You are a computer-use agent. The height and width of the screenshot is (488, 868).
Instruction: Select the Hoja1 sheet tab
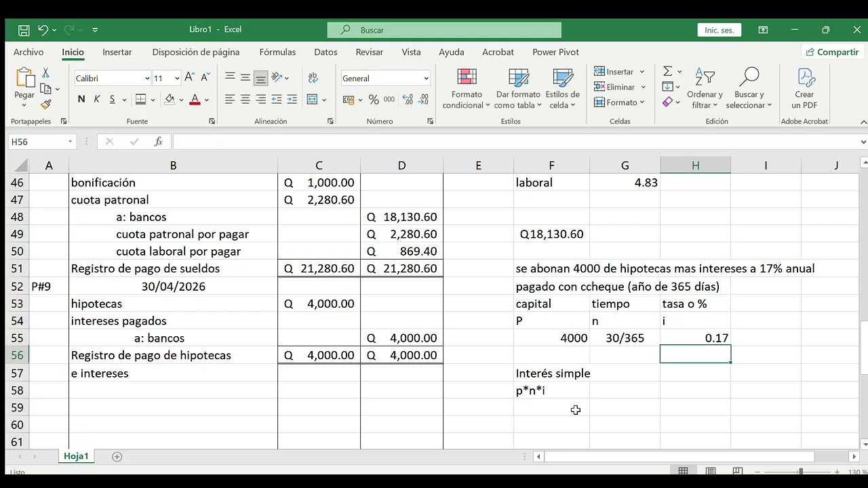click(76, 457)
